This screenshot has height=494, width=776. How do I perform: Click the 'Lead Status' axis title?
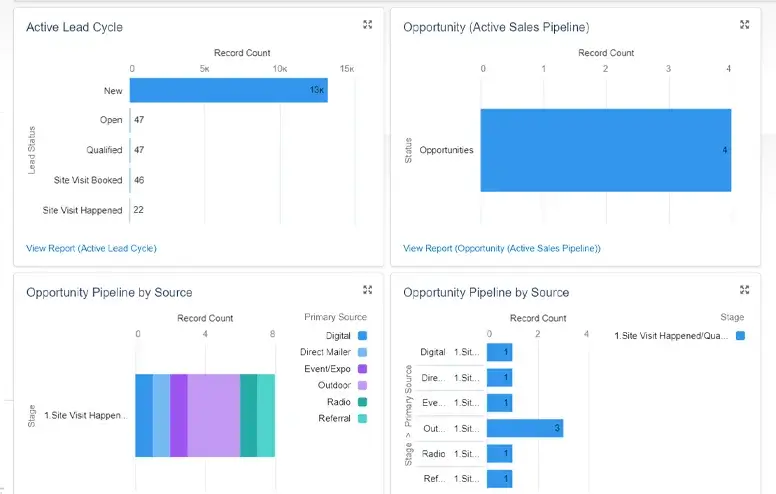click(x=32, y=150)
